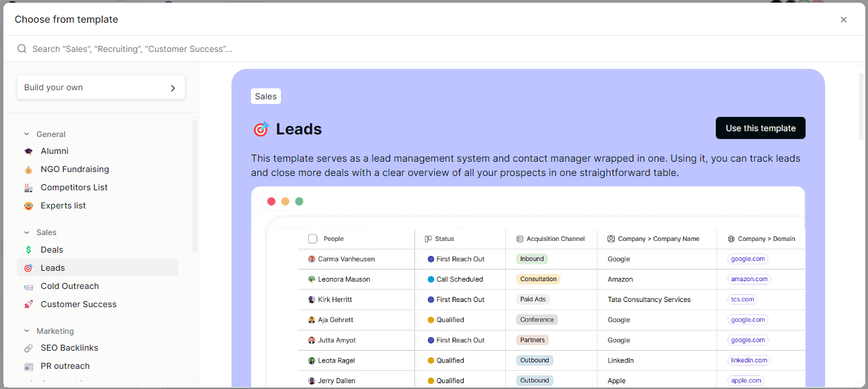Viewport: 868px width, 389px height.
Task: Click the chart icon beside Competitors List
Action: point(29,187)
